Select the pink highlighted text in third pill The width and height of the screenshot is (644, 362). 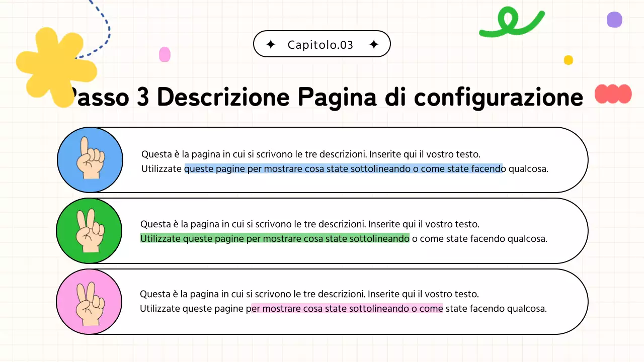[346, 308]
